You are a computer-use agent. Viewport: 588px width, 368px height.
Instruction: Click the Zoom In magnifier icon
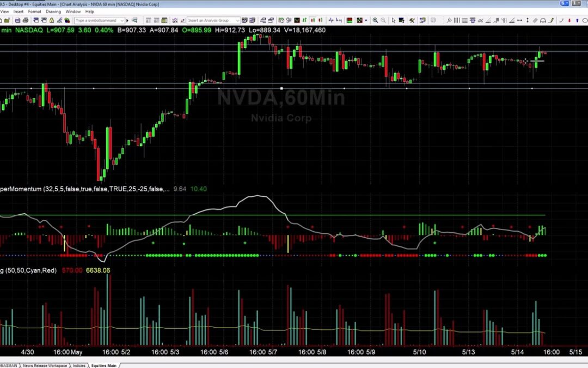[x=375, y=21]
